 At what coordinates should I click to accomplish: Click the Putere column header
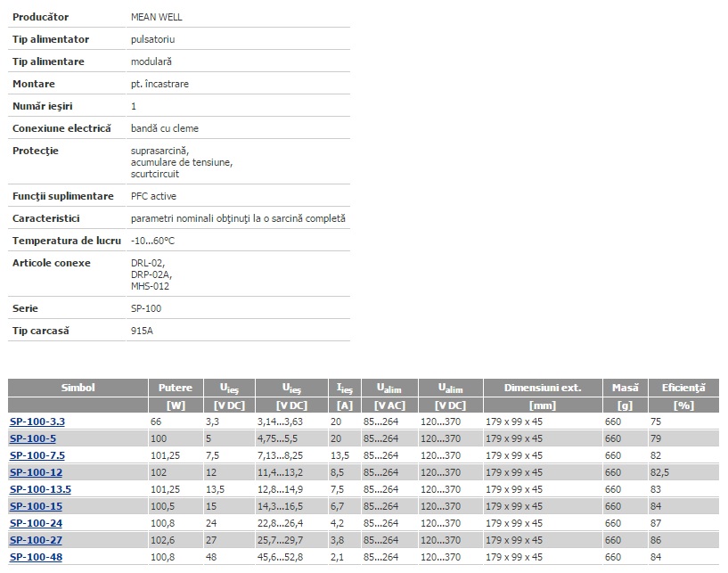(x=176, y=388)
